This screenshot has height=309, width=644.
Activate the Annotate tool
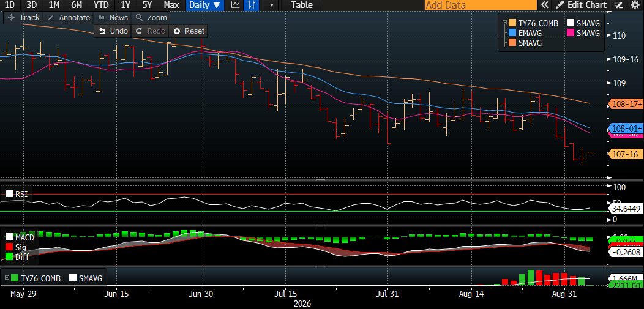pyautogui.click(x=69, y=18)
